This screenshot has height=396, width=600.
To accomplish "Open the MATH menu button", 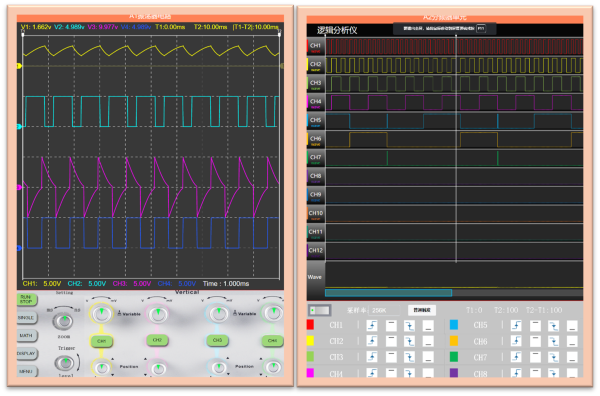I will click(x=27, y=336).
